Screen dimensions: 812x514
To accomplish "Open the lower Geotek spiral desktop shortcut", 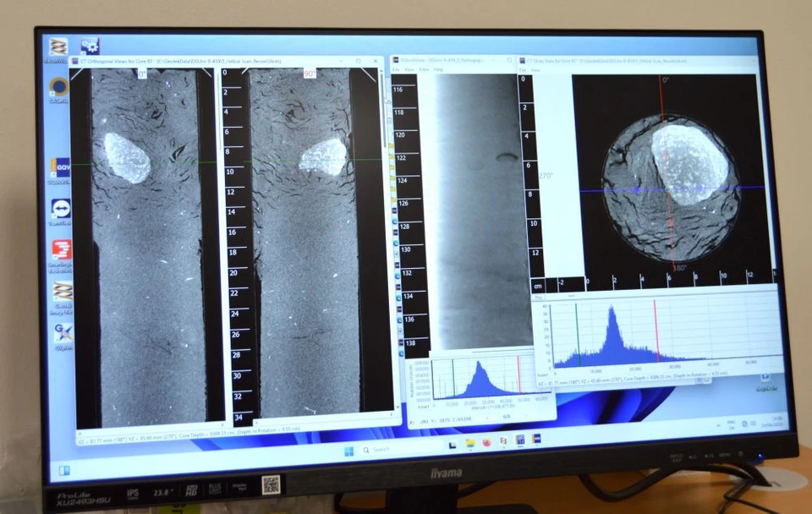I will click(x=62, y=293).
